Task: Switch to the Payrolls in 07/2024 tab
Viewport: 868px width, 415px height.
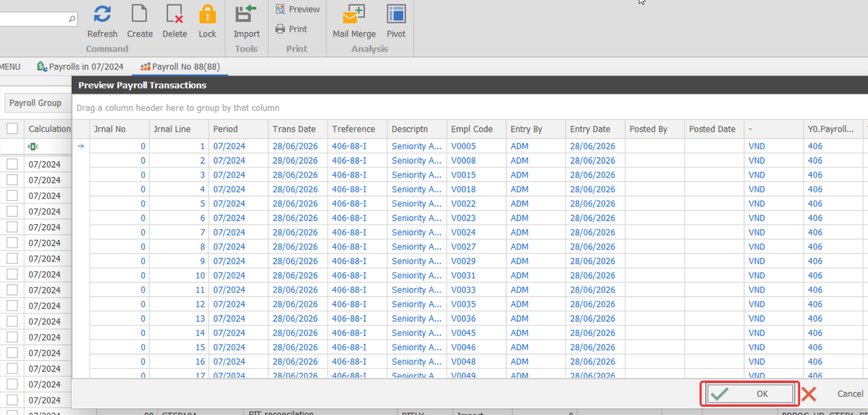Action: pos(80,67)
